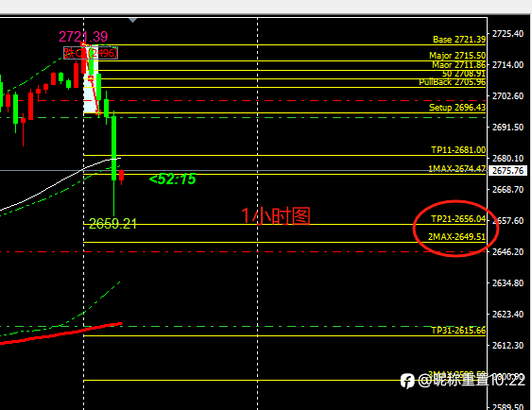The height and width of the screenshot is (410, 532).
Task: Select the 'TP31-2615.66' target label
Action: coord(458,331)
